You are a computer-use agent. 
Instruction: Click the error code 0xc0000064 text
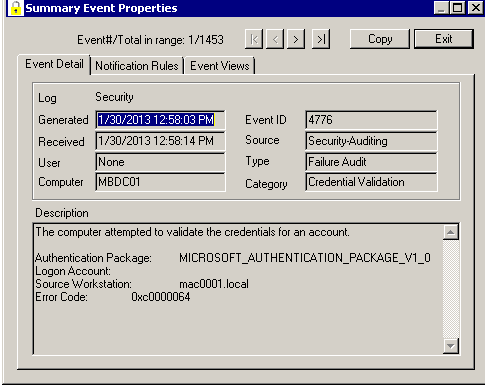(161, 297)
